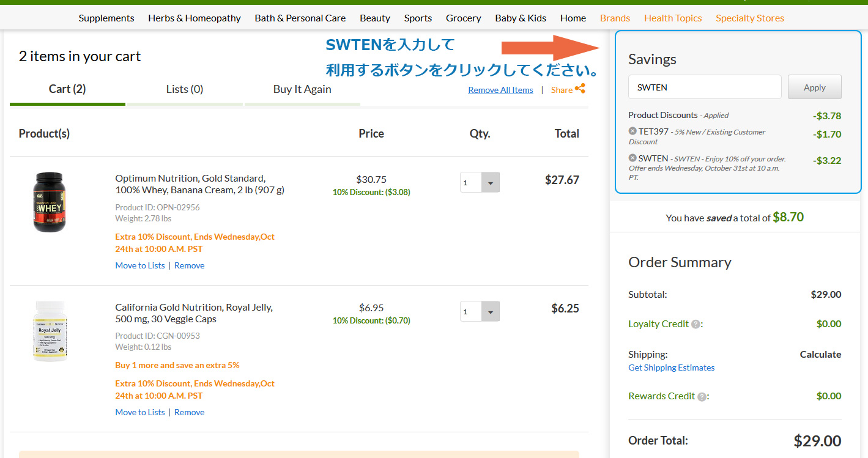Open the Optimum Nutrition whey product thumbnail

pos(49,202)
